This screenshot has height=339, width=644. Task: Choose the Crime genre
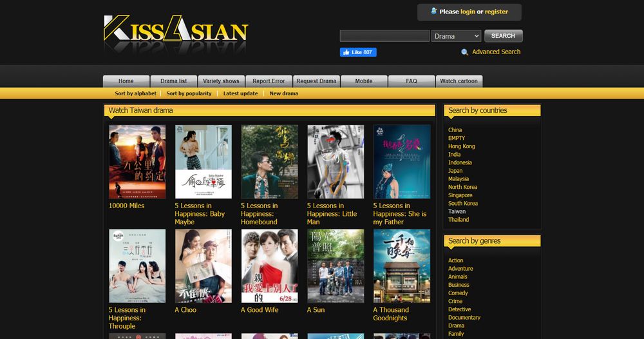point(455,301)
